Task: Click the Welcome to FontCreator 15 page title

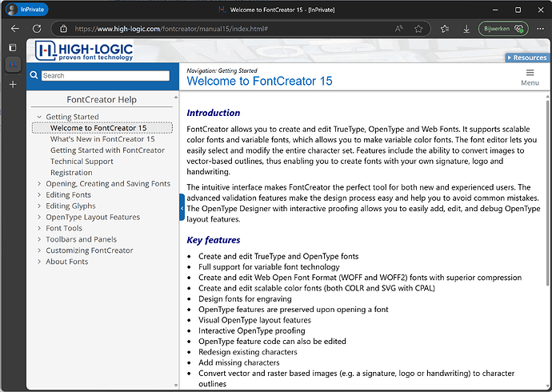Action: pyautogui.click(x=259, y=82)
